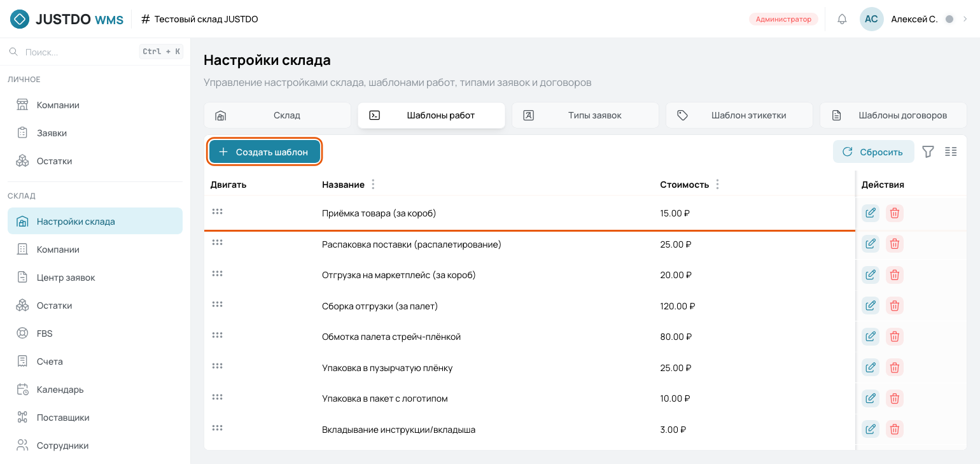Click the Сбросить reset button
This screenshot has width=980, height=464.
874,151
